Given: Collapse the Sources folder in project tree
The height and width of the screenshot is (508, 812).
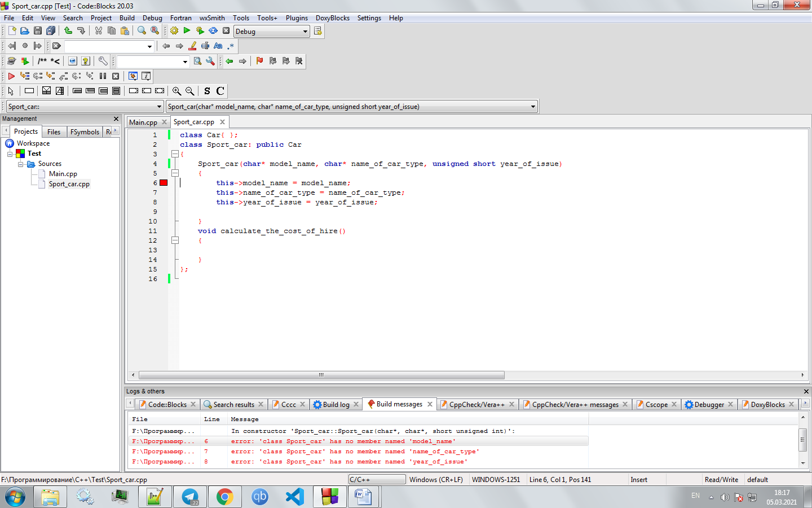Looking at the screenshot, I should coord(21,164).
